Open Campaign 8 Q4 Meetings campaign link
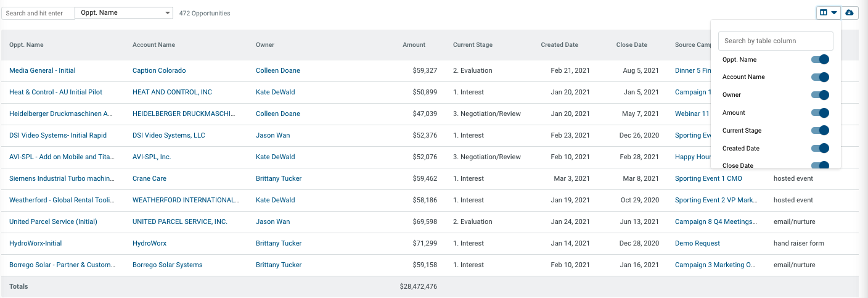868x298 pixels. (716, 221)
